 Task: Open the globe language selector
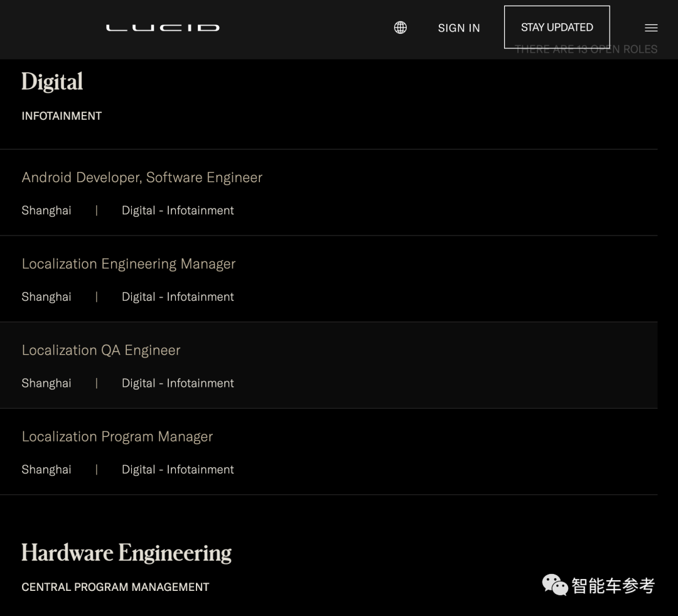(x=401, y=28)
